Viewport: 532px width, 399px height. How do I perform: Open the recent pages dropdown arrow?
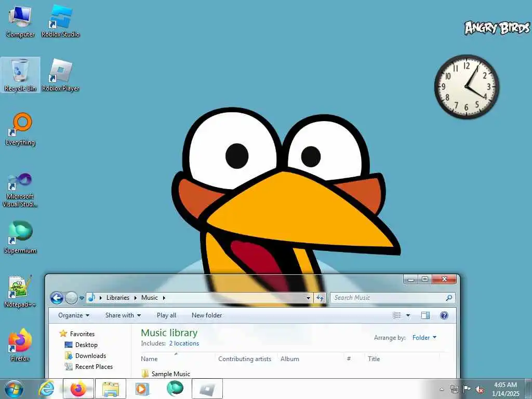coord(82,298)
